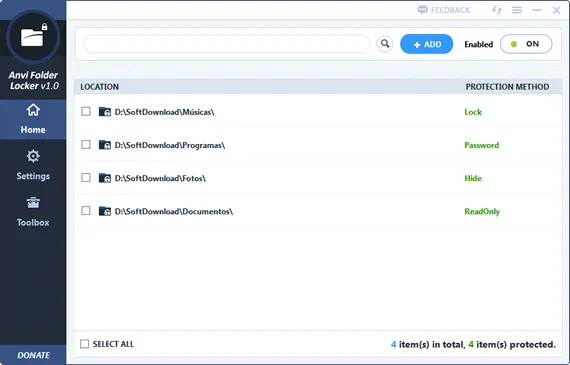Click the Anvi Folder Locker v1.0 title
Image resolution: width=570 pixels, height=365 pixels.
point(33,80)
